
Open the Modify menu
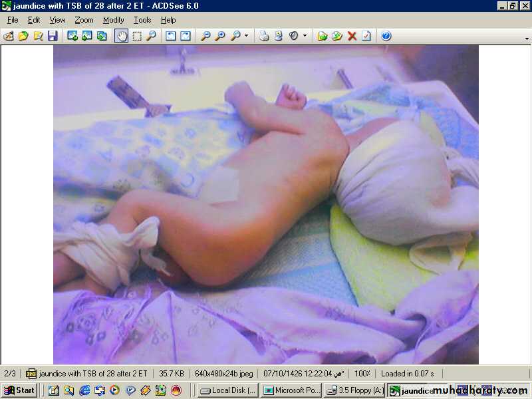[113, 20]
